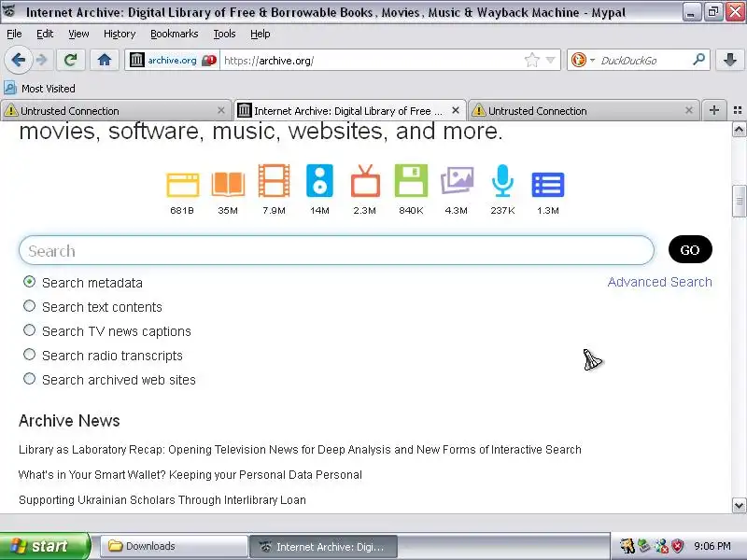The height and width of the screenshot is (560, 747).
Task: Open the Web (681B) collection icon
Action: (182, 185)
